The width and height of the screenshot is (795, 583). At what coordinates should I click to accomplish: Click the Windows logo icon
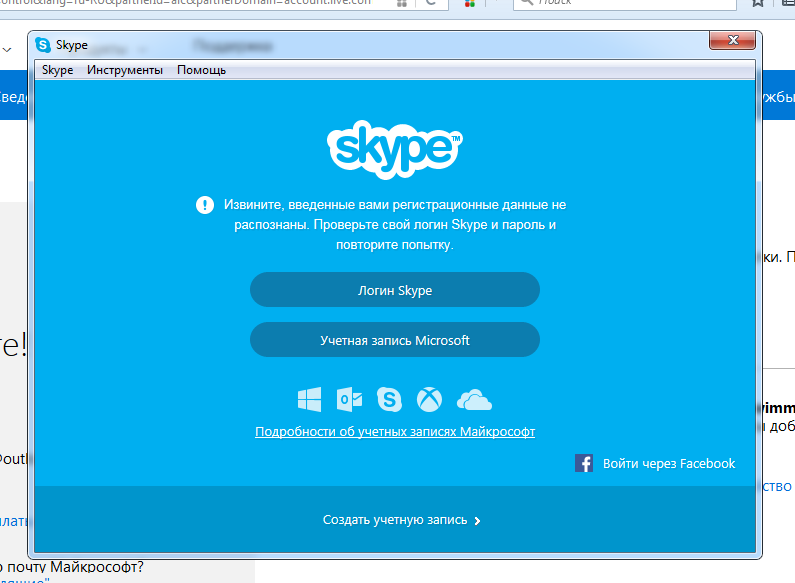tap(309, 399)
